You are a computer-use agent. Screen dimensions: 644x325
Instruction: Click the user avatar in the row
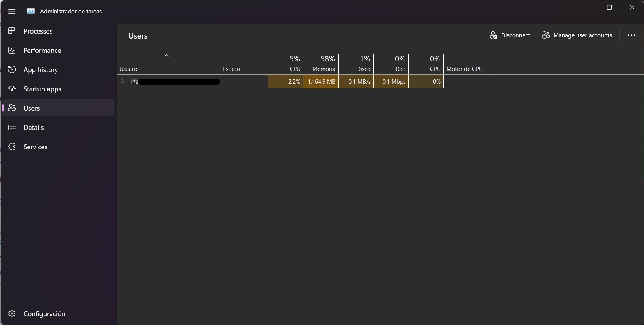coord(135,82)
